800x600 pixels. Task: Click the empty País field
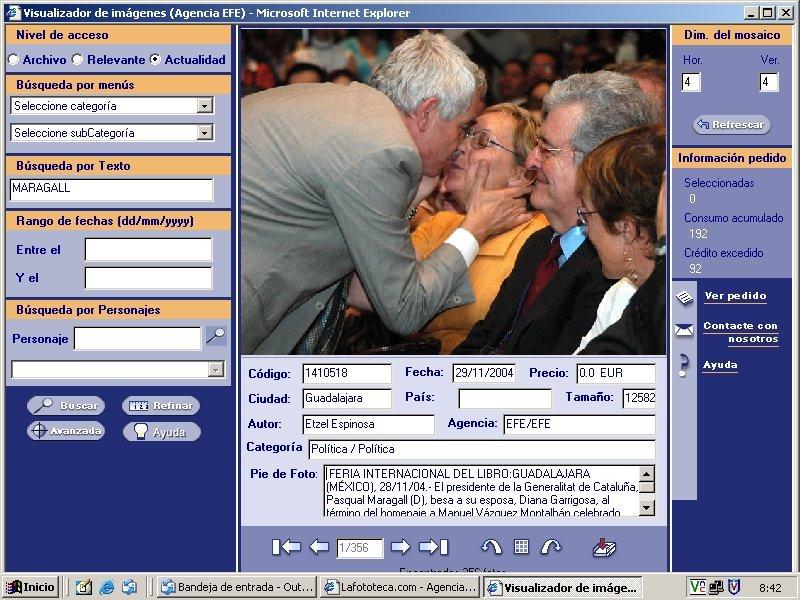(505, 398)
